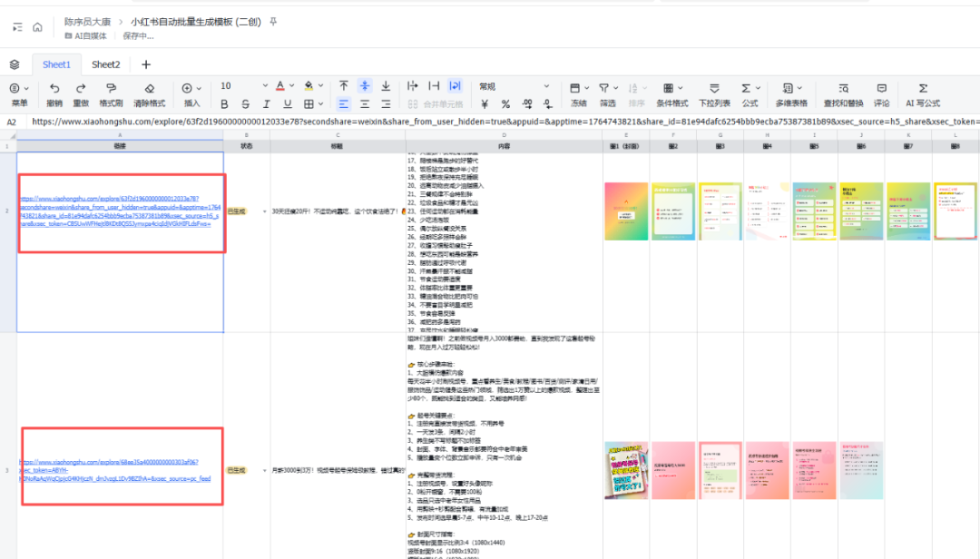Center-align text horizontally
Viewport: 980px width, 559px height.
tap(365, 103)
